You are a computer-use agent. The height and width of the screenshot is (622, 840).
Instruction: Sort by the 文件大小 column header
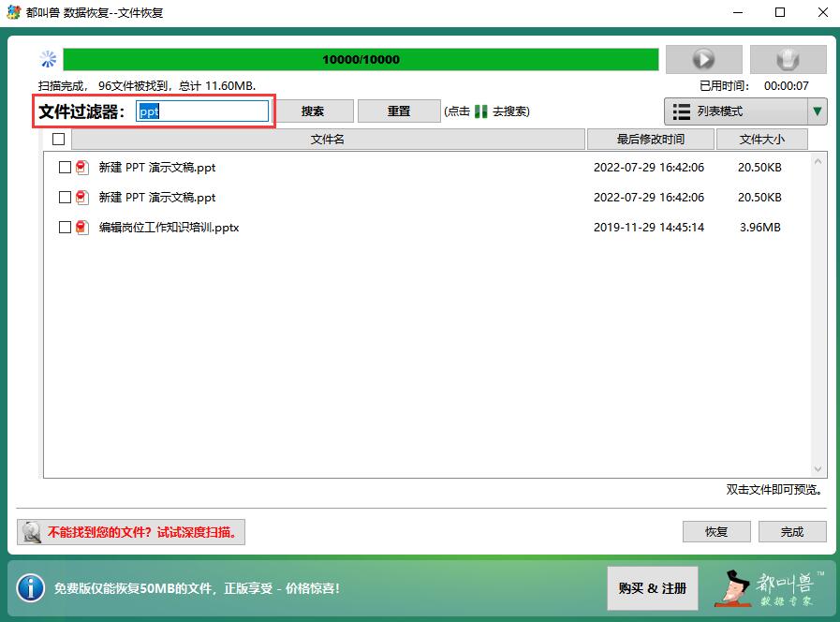coord(760,139)
